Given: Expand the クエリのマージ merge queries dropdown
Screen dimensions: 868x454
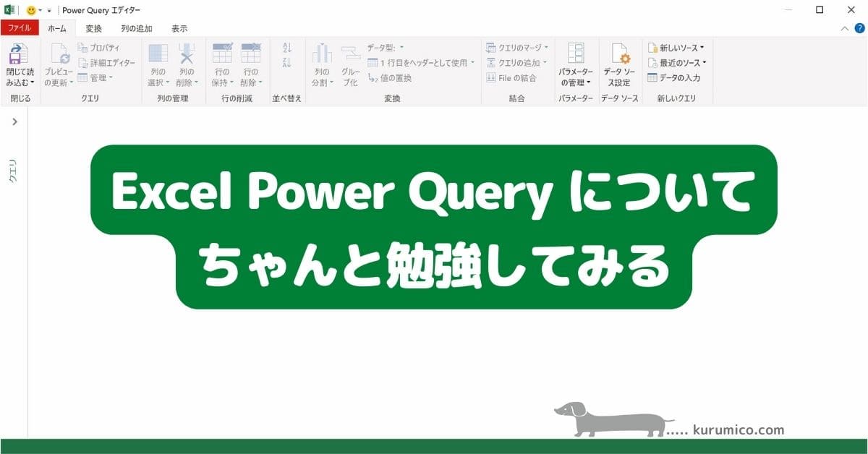Looking at the screenshot, I should tap(546, 48).
